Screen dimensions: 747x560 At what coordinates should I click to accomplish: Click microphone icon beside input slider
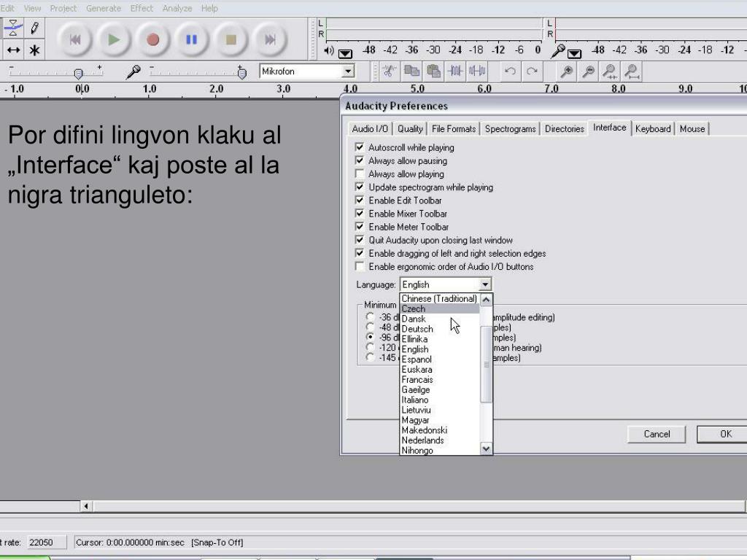point(133,72)
